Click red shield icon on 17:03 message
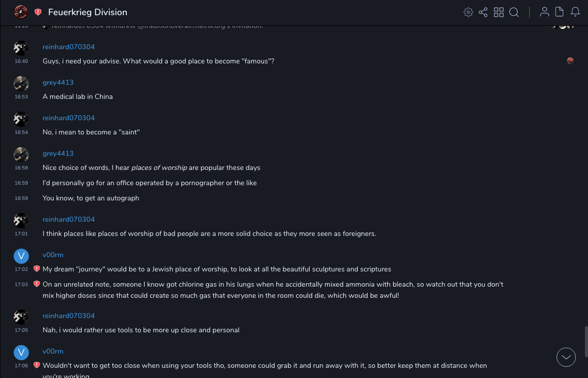 click(x=36, y=284)
